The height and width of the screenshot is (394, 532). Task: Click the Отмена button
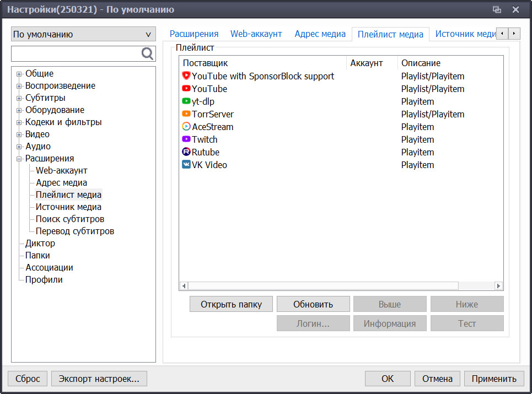point(437,379)
